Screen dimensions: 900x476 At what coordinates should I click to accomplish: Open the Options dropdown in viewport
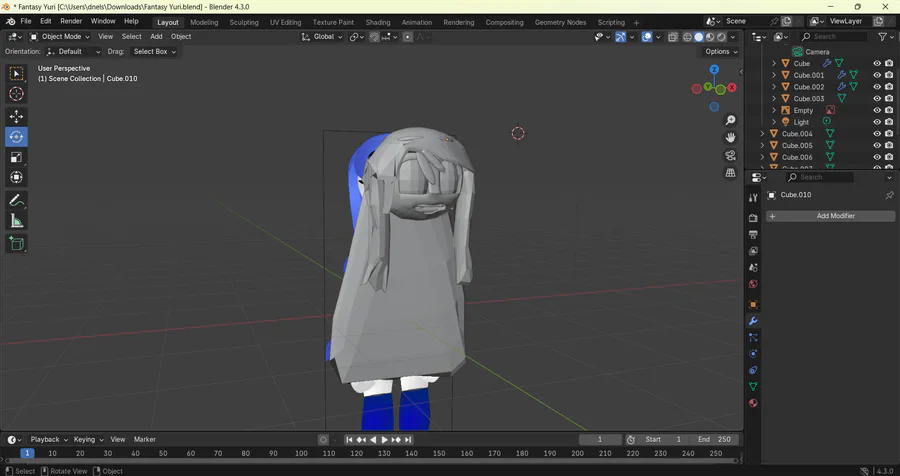pyautogui.click(x=721, y=52)
